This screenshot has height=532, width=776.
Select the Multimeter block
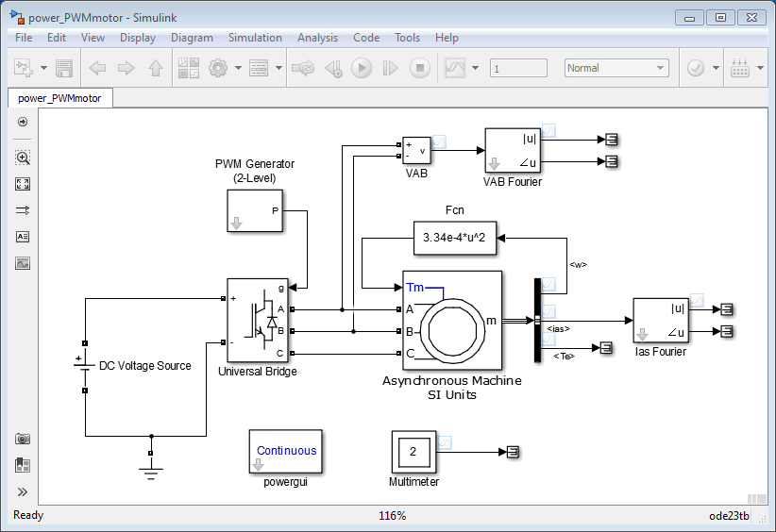click(x=413, y=452)
